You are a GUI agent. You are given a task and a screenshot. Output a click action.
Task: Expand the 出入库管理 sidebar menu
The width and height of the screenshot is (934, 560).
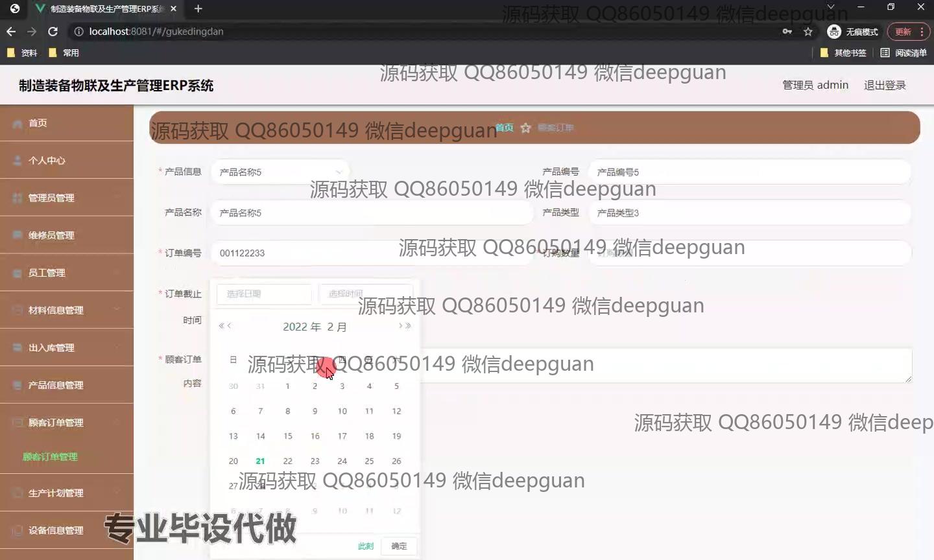click(67, 347)
